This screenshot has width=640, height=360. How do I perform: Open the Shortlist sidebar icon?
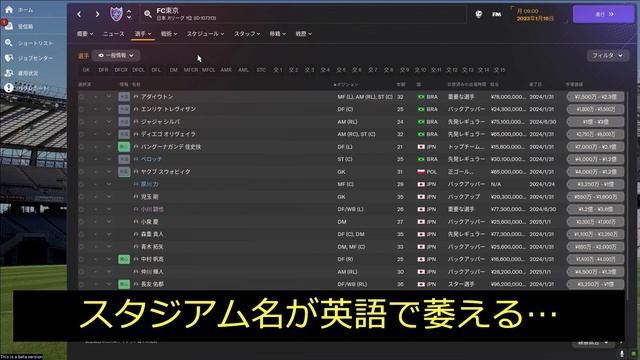9,42
